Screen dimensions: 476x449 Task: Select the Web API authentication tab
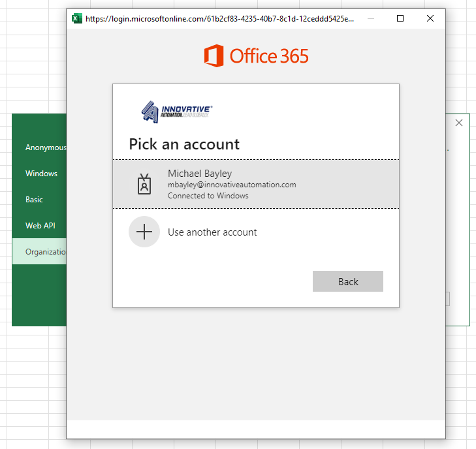pyautogui.click(x=39, y=226)
